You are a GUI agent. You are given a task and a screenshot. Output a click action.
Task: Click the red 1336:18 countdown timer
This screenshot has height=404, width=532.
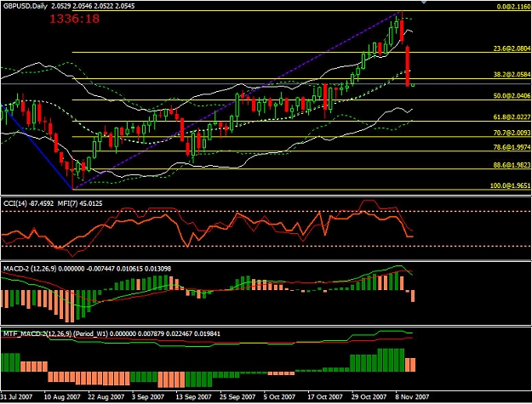tap(75, 19)
